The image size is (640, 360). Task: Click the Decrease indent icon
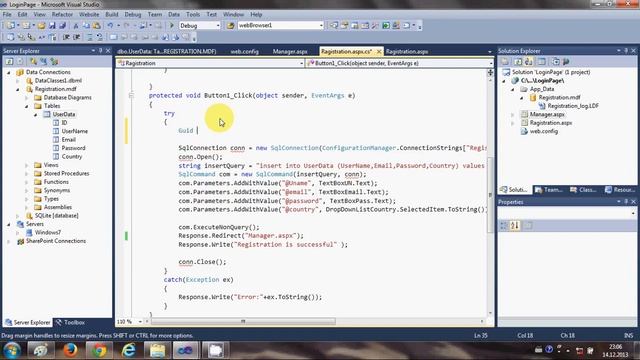tap(66, 37)
